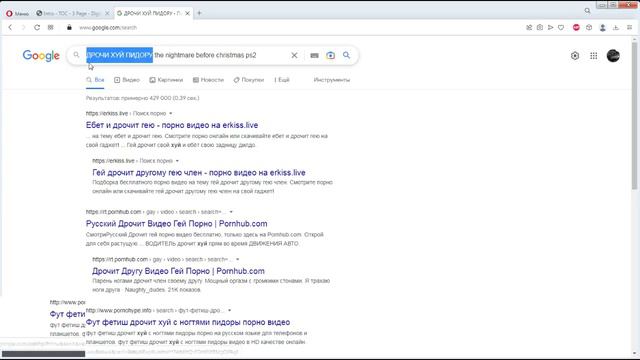The height and width of the screenshot is (360, 640).
Task: Switch to the Покупки search tab
Action: click(x=249, y=80)
